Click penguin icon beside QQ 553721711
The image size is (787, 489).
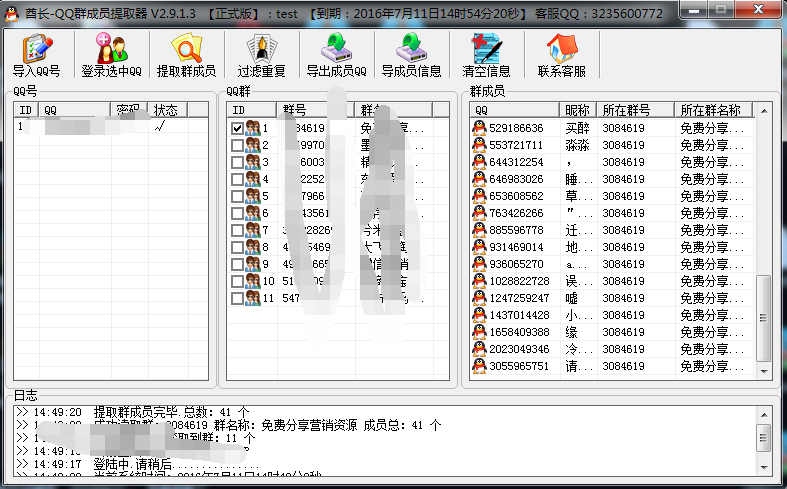(480, 145)
